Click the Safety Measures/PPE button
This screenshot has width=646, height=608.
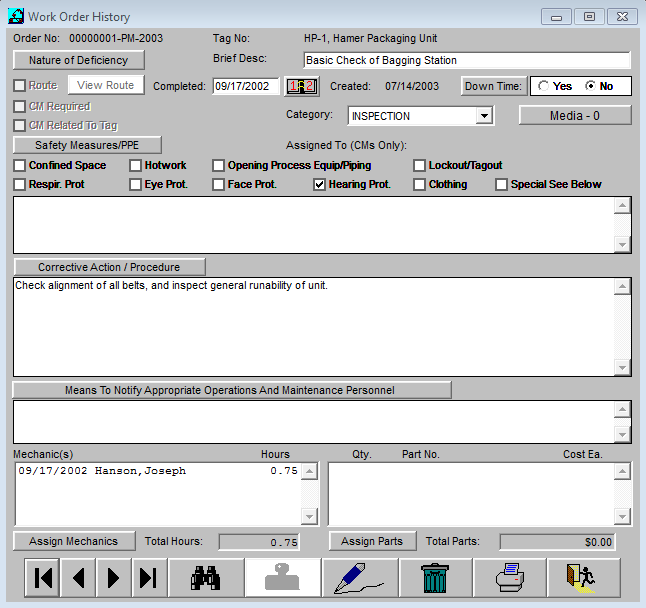(87, 145)
